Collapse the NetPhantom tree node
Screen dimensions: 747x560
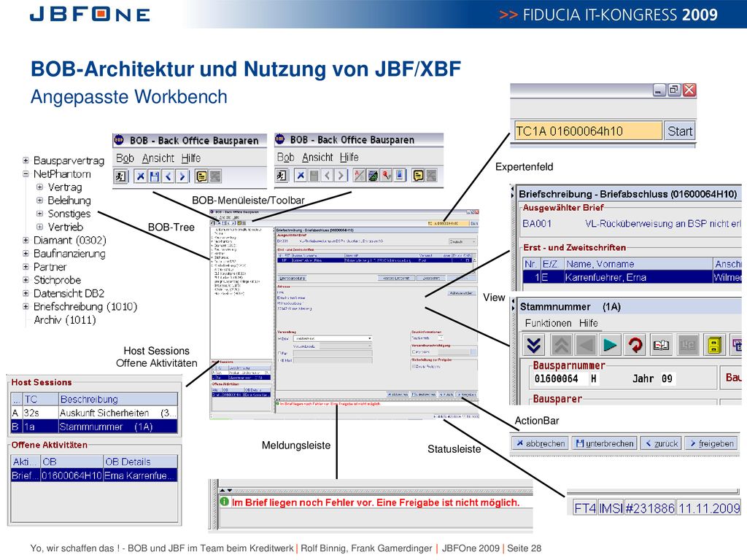pos(26,174)
